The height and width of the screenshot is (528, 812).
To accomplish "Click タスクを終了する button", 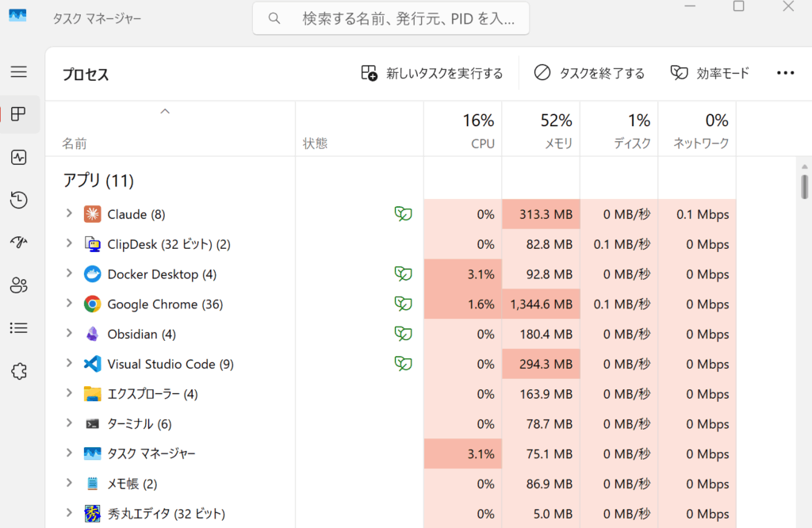I will 589,73.
